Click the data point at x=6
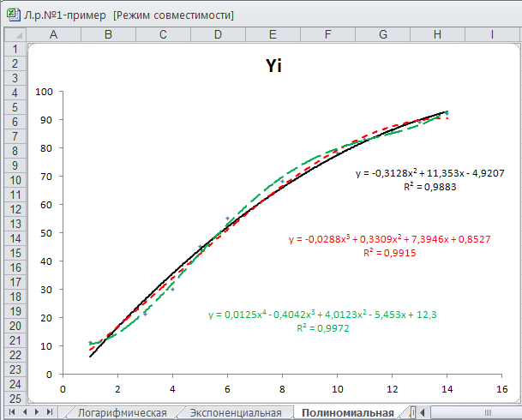The image size is (522, 420). (227, 219)
